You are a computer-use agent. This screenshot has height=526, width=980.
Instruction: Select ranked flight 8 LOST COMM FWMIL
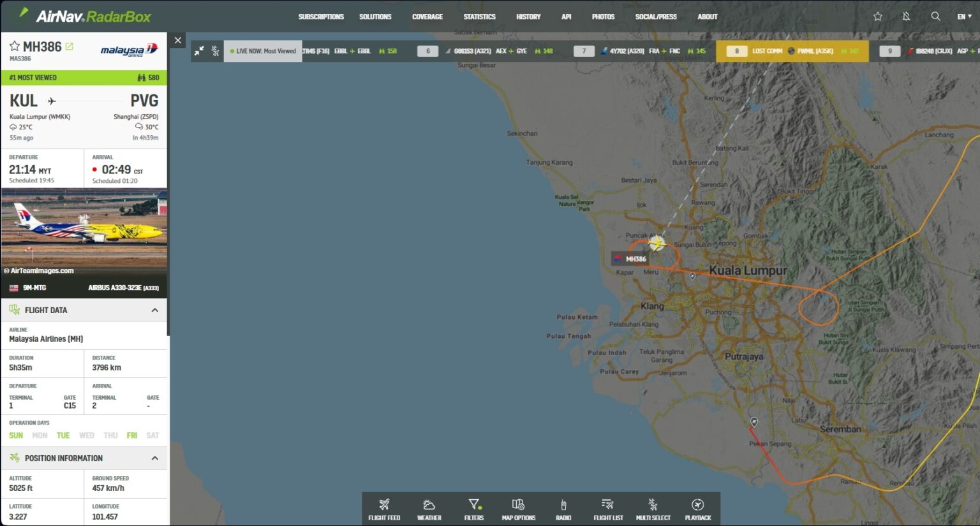coord(792,51)
